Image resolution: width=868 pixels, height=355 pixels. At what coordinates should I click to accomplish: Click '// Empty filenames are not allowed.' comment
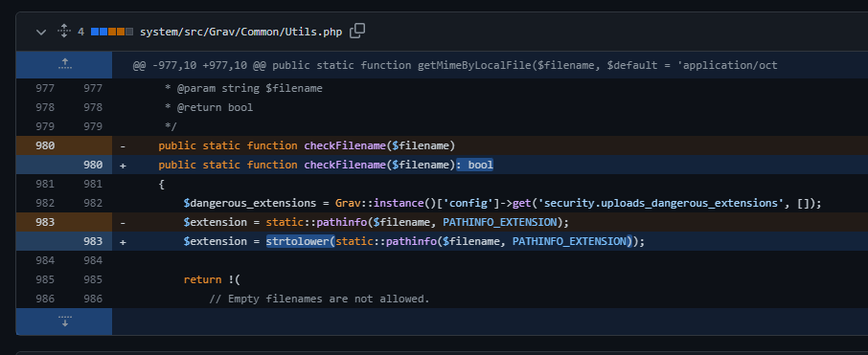tap(319, 299)
